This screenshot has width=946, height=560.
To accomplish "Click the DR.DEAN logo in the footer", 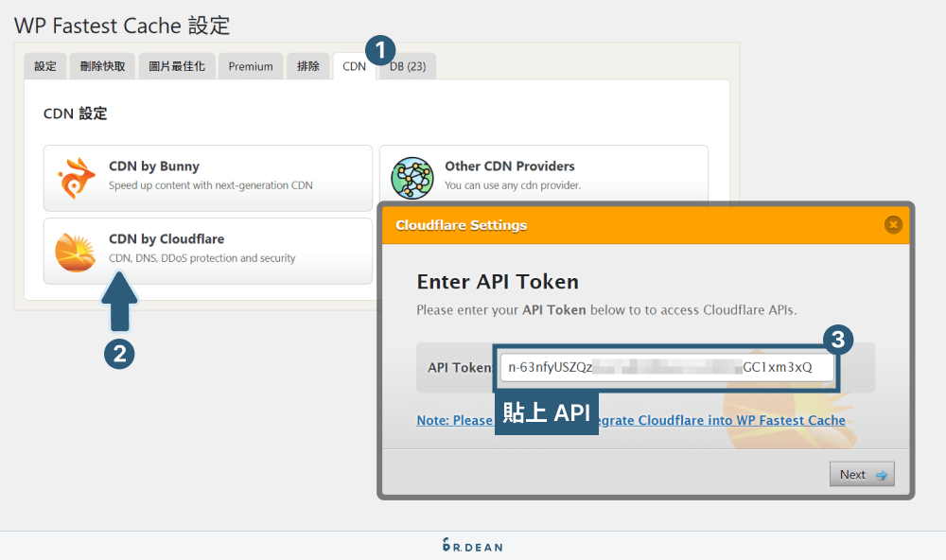I will click(x=472, y=546).
